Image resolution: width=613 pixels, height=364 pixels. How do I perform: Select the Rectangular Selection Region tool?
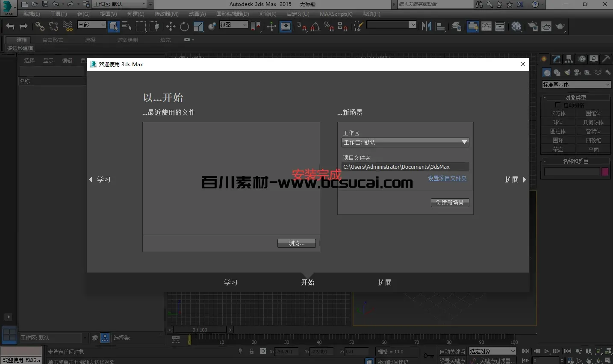click(x=141, y=26)
